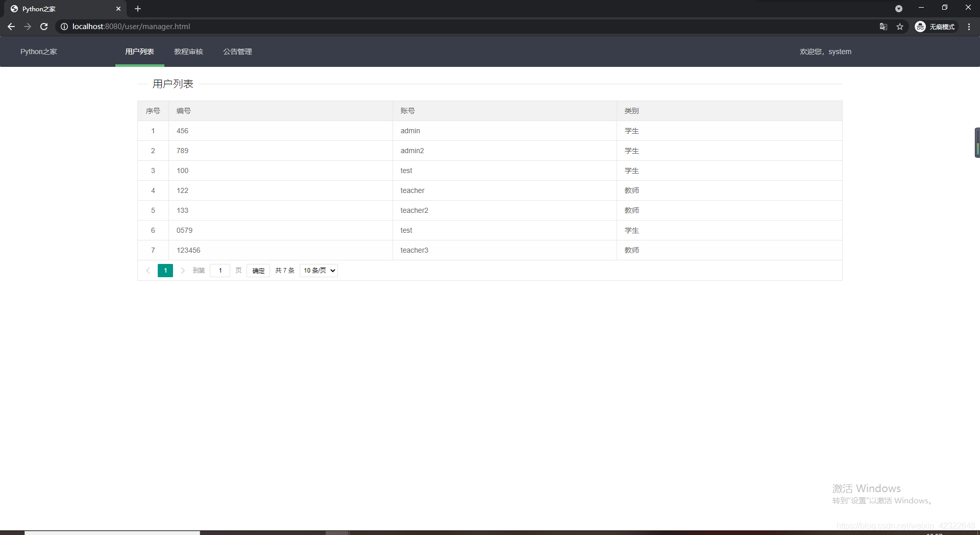Select page 1 in the pagination
Viewport: 980px width, 535px height.
[165, 271]
